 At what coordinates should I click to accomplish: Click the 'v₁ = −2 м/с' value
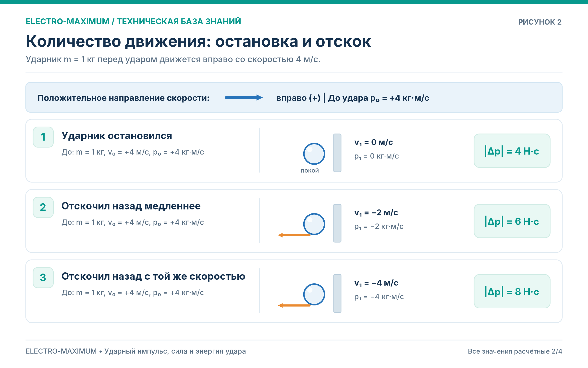pyautogui.click(x=376, y=212)
